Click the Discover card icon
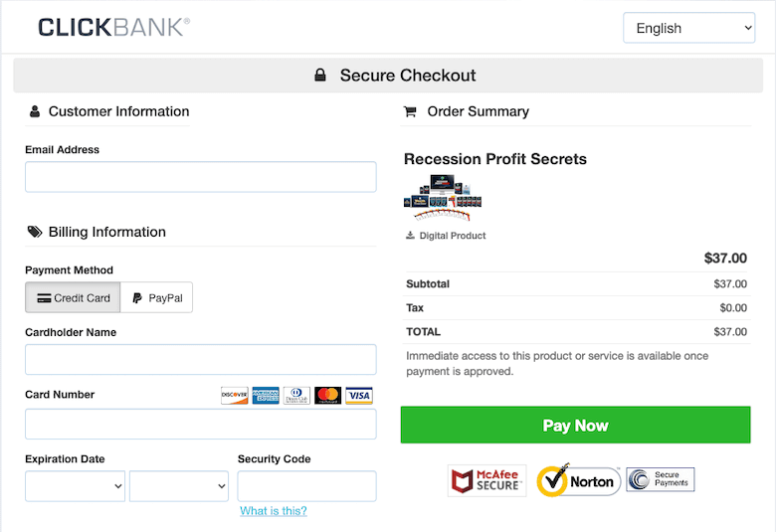This screenshot has height=532, width=776. point(235,396)
